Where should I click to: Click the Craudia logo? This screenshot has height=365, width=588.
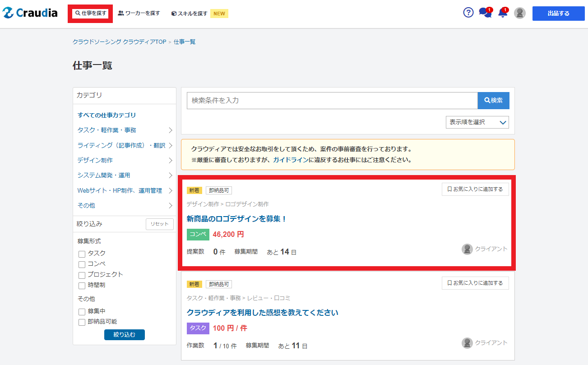tap(30, 13)
